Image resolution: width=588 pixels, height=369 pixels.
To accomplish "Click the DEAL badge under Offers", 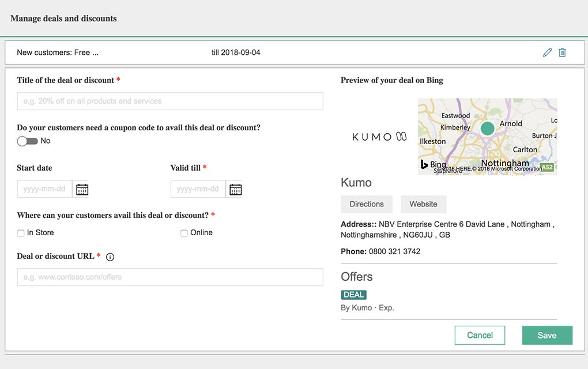I will pyautogui.click(x=353, y=295).
